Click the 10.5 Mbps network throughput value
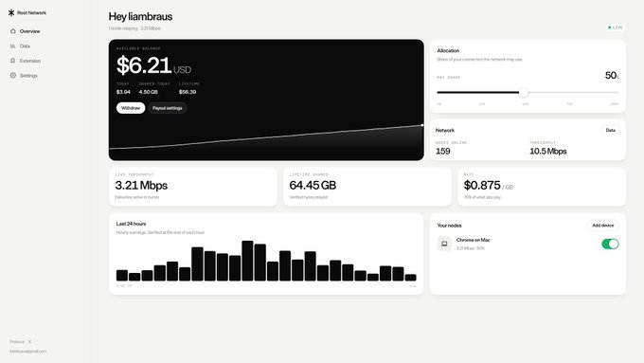 tap(548, 152)
